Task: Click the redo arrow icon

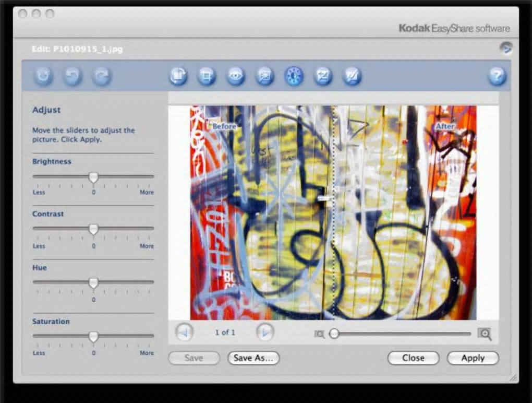Action: [x=101, y=75]
